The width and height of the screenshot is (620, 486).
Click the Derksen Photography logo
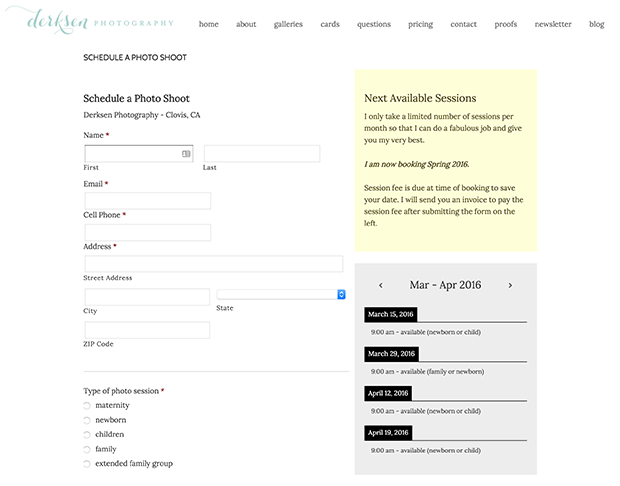pos(90,20)
